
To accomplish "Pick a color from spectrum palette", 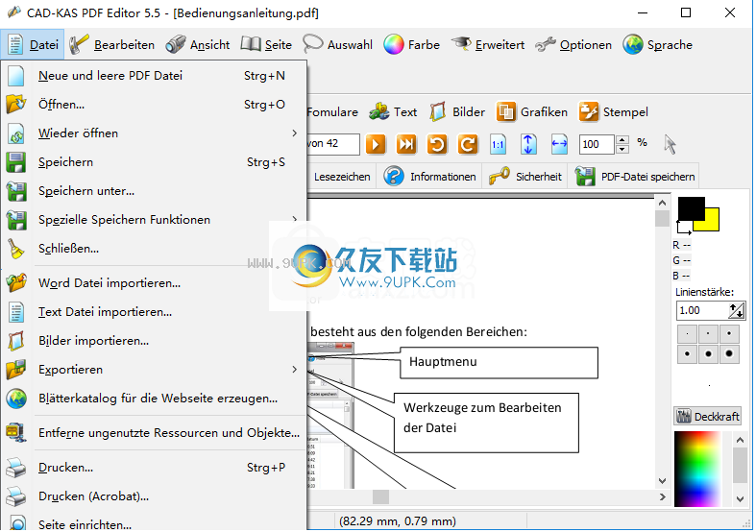I will tap(697, 469).
